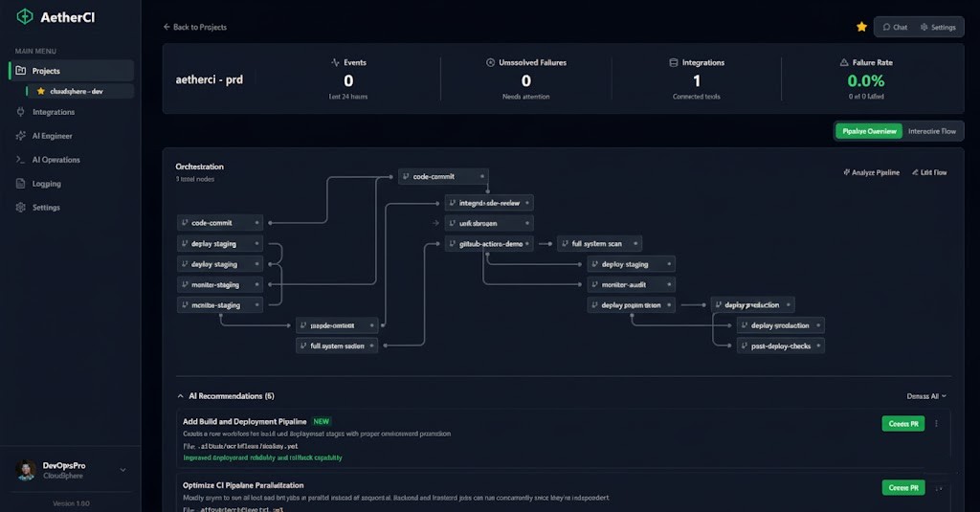Open the Logging sidebar item

(x=46, y=184)
